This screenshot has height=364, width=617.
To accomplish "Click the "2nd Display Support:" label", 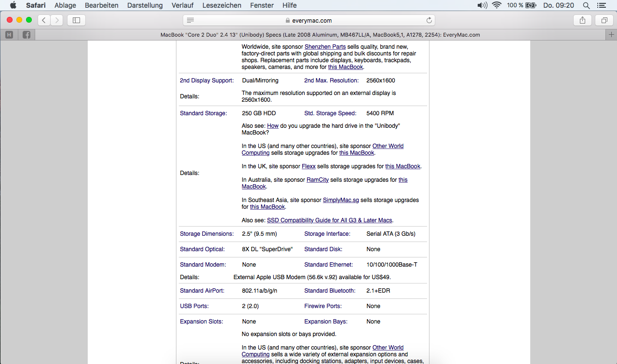I will click(207, 81).
